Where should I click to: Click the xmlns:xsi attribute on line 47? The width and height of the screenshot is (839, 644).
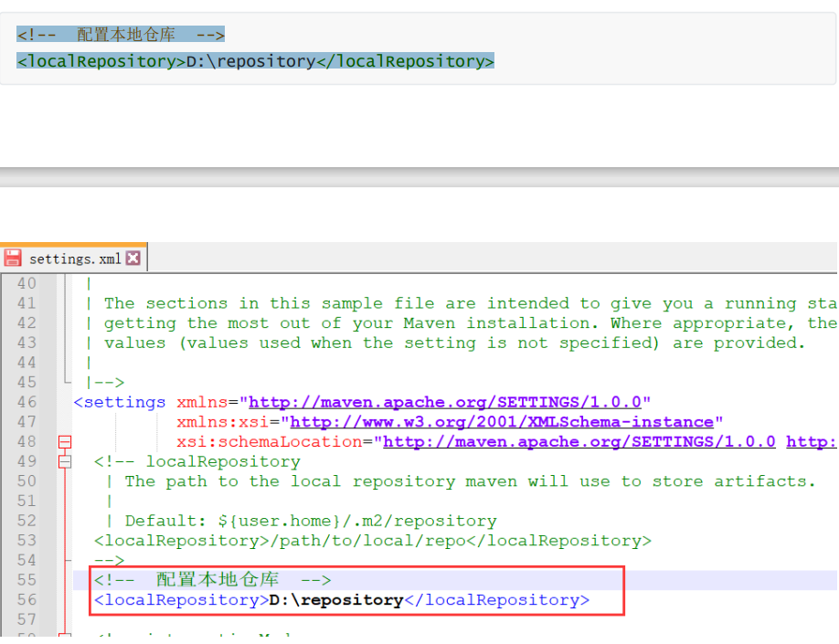pyautogui.click(x=223, y=422)
